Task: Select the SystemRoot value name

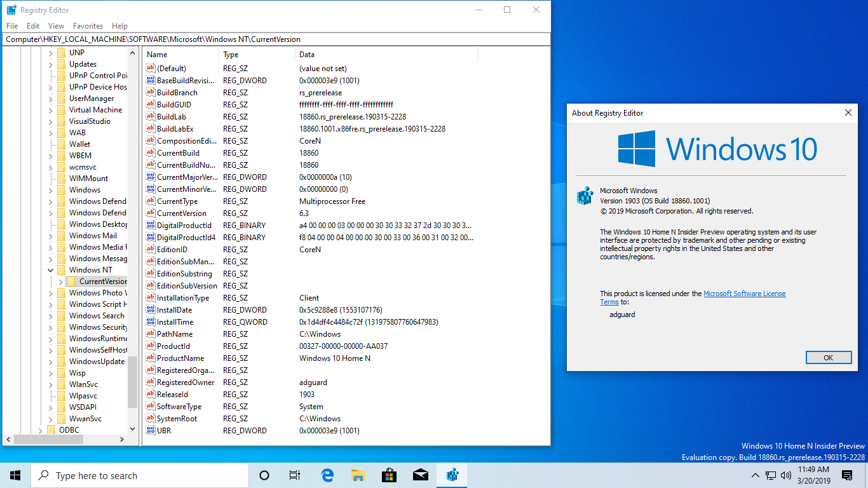Action: [x=177, y=418]
